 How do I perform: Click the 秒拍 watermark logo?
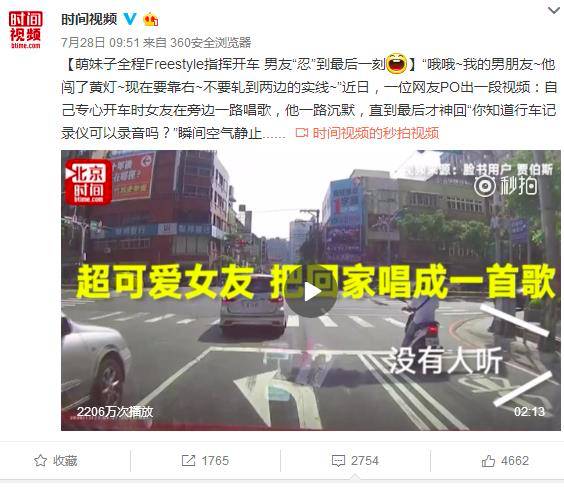pyautogui.click(x=505, y=186)
